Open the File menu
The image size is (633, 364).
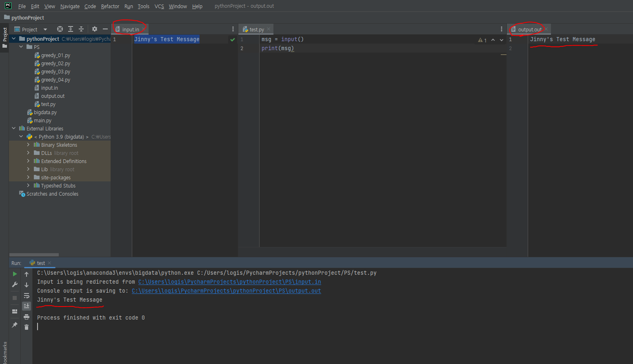(x=22, y=6)
